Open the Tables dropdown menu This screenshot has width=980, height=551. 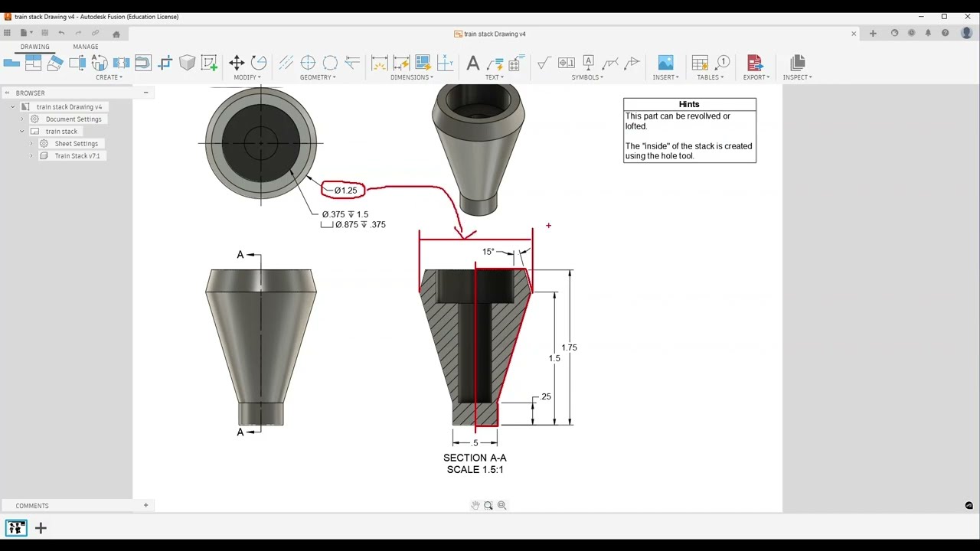(710, 77)
